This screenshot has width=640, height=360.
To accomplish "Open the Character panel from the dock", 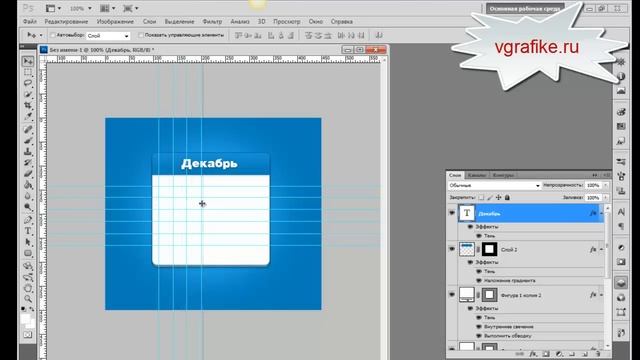I will tap(621, 212).
